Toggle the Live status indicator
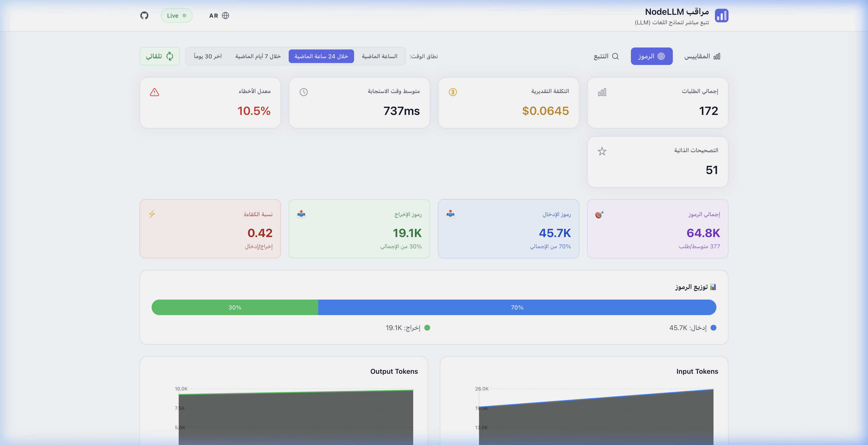This screenshot has width=868, height=445. tap(176, 16)
